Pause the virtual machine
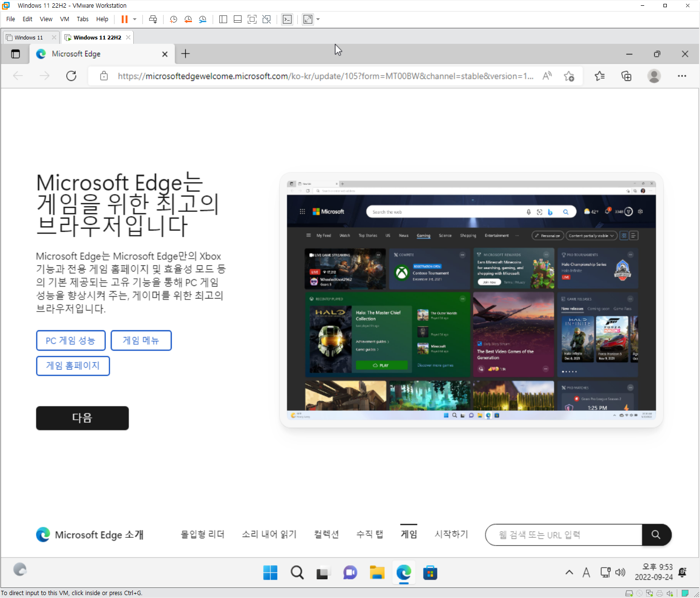This screenshot has height=598, width=700. point(125,19)
